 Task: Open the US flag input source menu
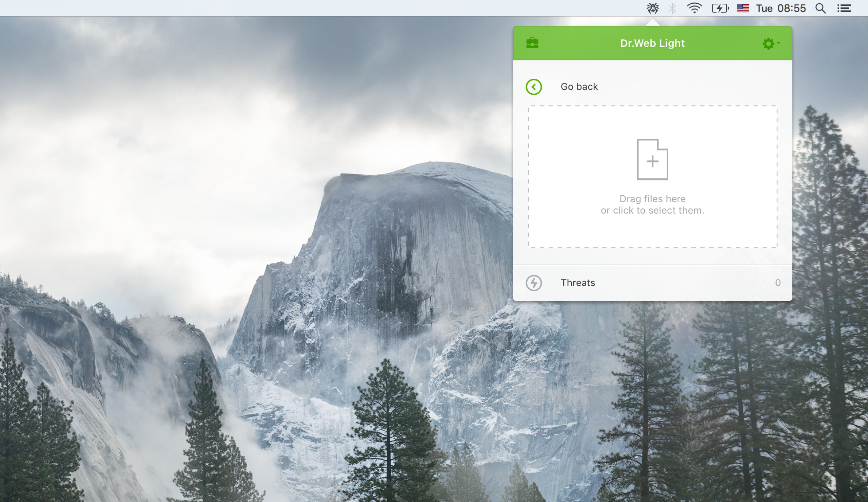point(743,8)
